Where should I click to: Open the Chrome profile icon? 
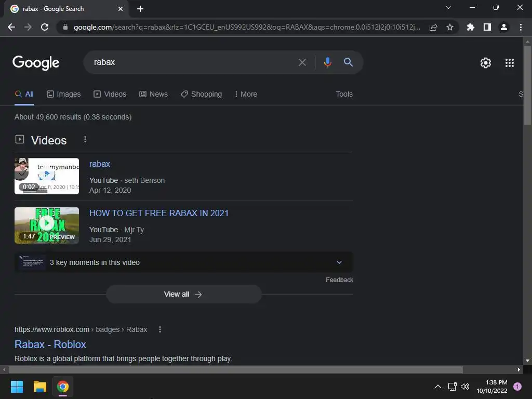(x=504, y=27)
